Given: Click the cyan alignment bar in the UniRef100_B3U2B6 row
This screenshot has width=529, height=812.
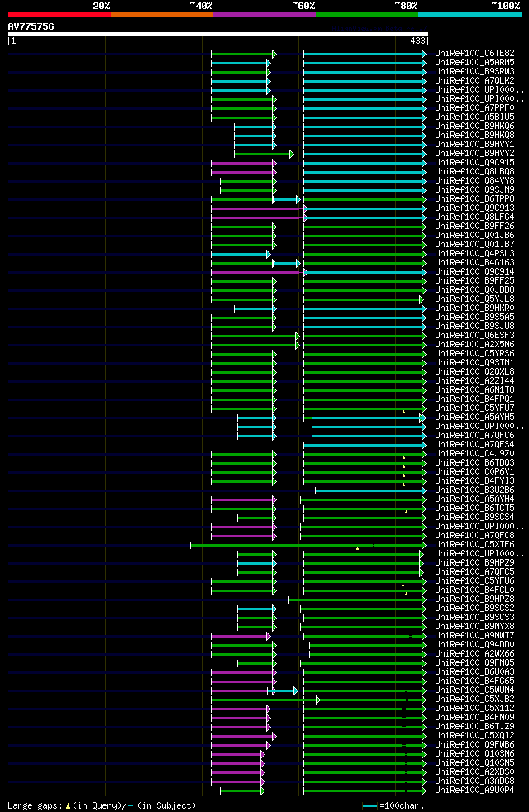Looking at the screenshot, I should click(x=369, y=490).
